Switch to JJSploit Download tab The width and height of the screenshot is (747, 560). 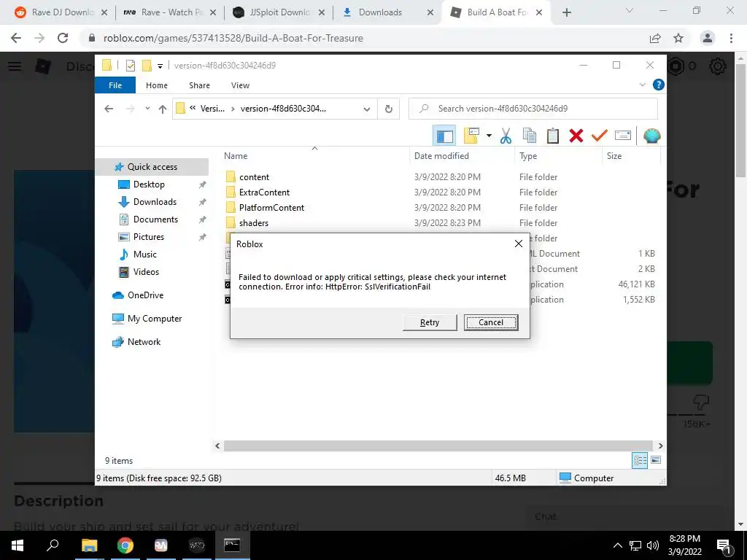[x=279, y=12]
